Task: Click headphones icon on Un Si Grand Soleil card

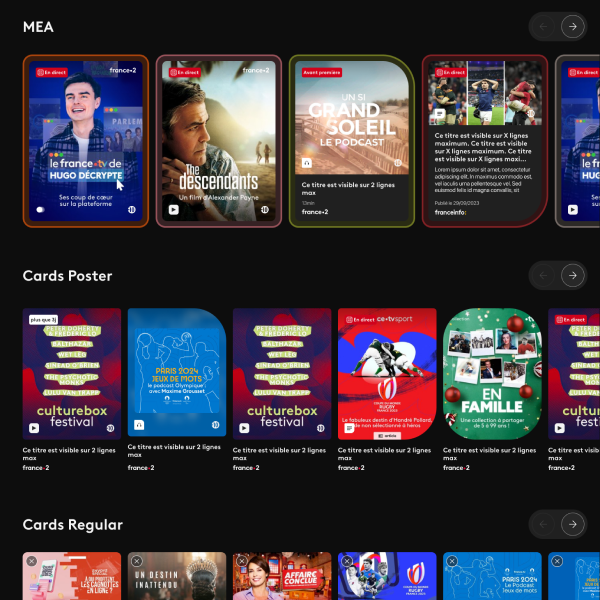Action: coord(307,163)
